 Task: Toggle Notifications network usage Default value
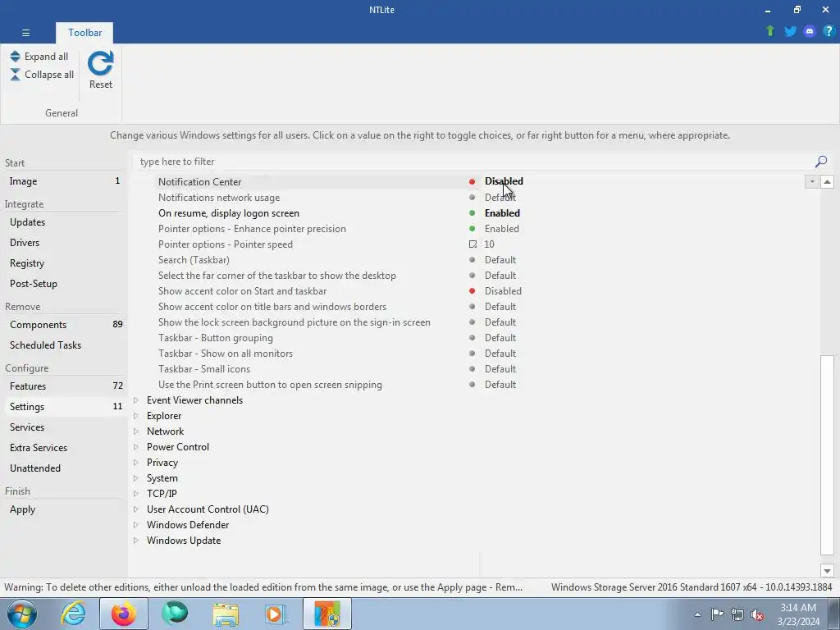[500, 198]
